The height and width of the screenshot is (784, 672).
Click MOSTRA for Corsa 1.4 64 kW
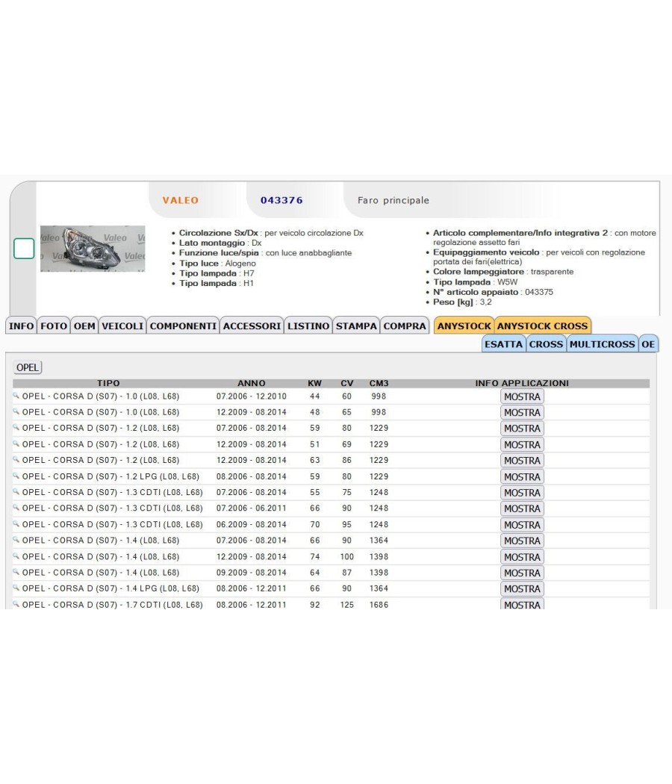coord(522,573)
